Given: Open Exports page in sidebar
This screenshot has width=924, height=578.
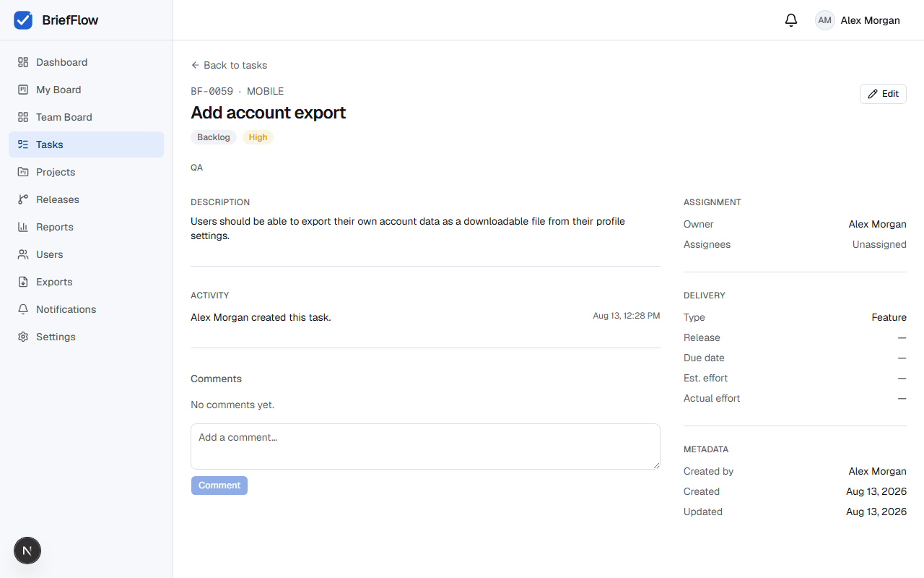Looking at the screenshot, I should click(x=87, y=282).
